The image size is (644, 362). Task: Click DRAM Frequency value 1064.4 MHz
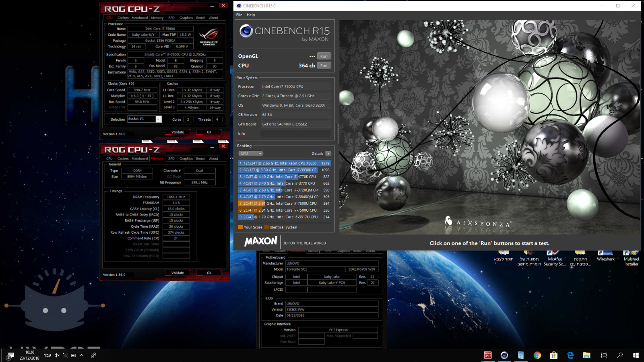(x=176, y=197)
